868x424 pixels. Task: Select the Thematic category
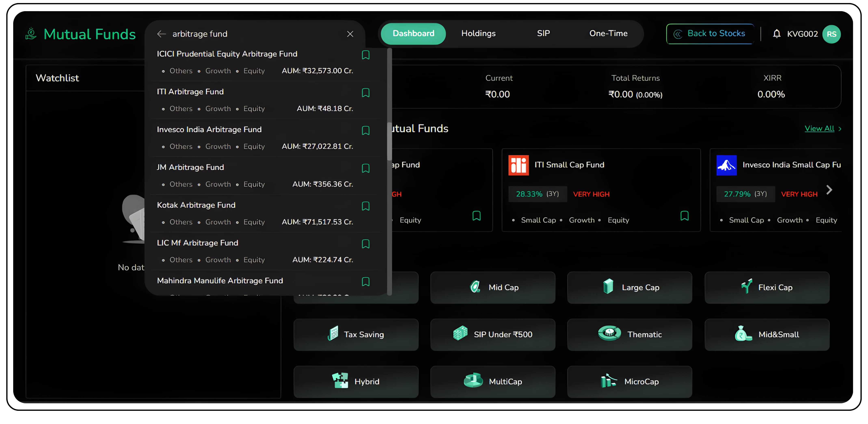pos(629,335)
